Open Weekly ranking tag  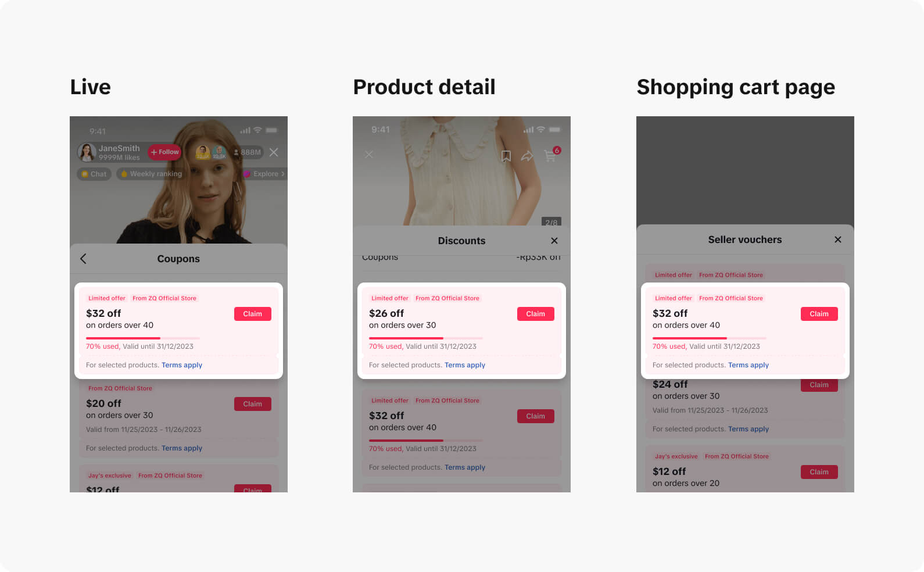(151, 174)
